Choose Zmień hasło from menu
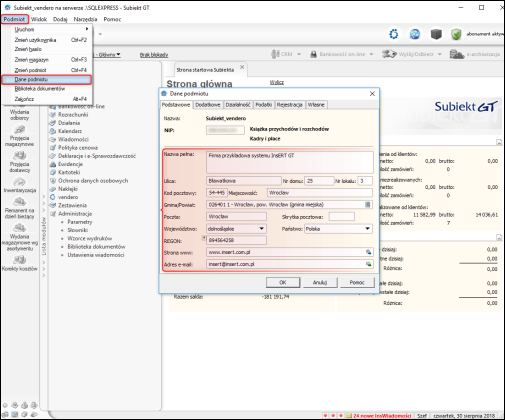Viewport: 505px width, 420px height. point(47,49)
